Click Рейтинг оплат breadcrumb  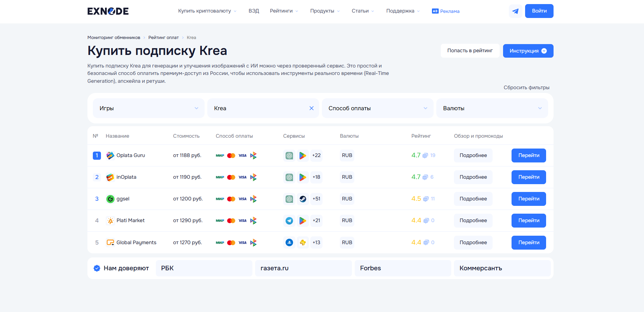tap(163, 38)
